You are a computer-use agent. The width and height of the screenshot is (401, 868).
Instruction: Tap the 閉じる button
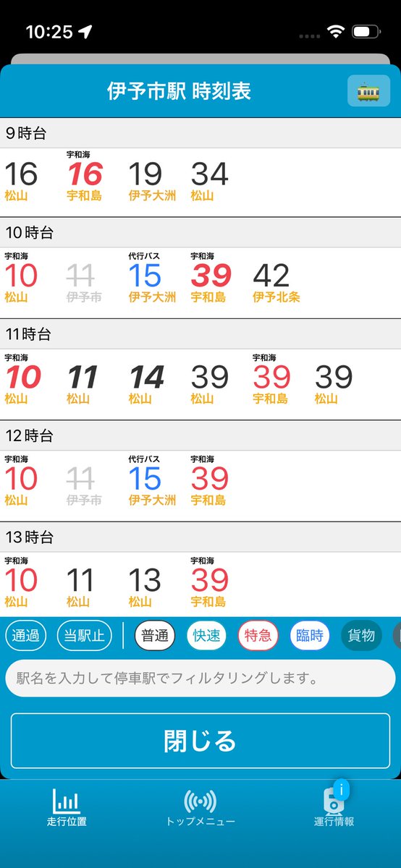click(200, 741)
